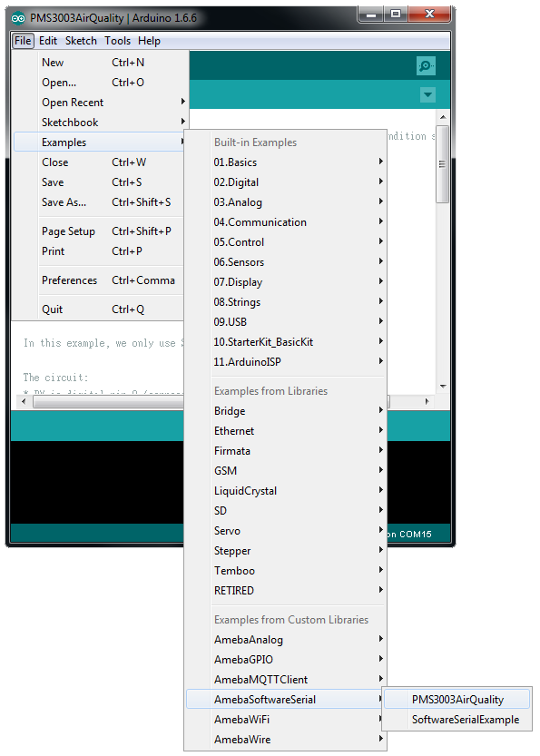
Task: Select the AmebaSoftwareSerial submenu
Action: 286,700
